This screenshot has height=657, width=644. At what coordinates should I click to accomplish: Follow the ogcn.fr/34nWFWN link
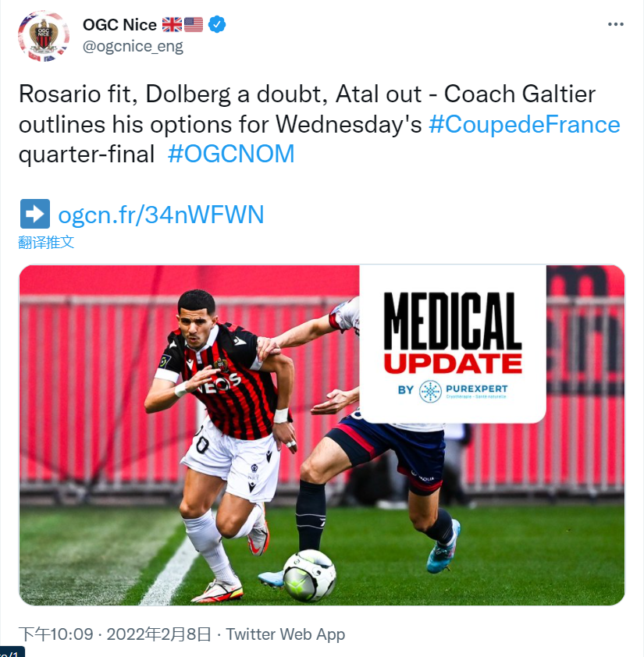(x=161, y=215)
